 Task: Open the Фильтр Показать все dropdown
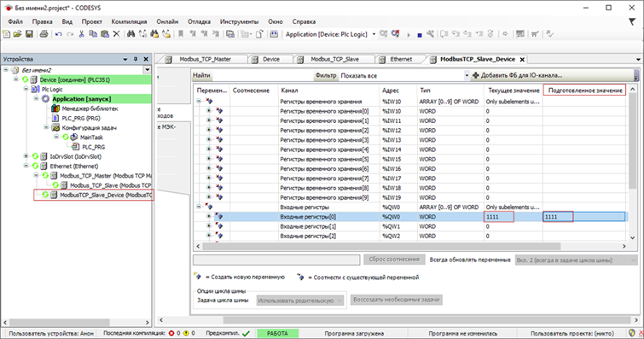point(467,76)
